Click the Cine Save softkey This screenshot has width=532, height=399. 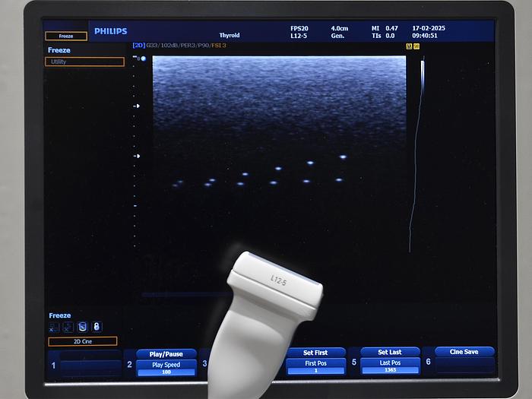click(464, 352)
